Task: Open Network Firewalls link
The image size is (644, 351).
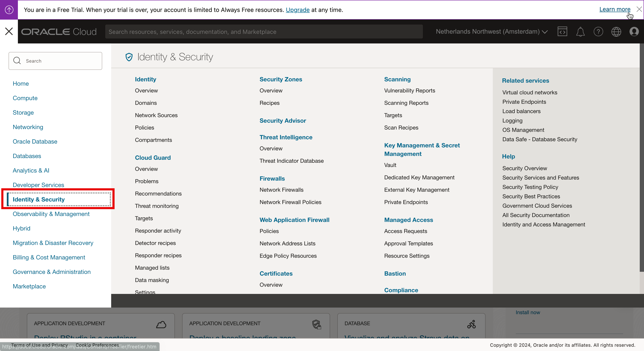Action: [x=281, y=190]
